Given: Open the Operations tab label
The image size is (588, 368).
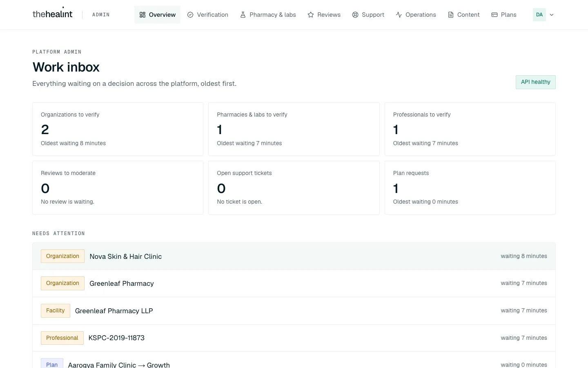Looking at the screenshot, I should (x=421, y=15).
